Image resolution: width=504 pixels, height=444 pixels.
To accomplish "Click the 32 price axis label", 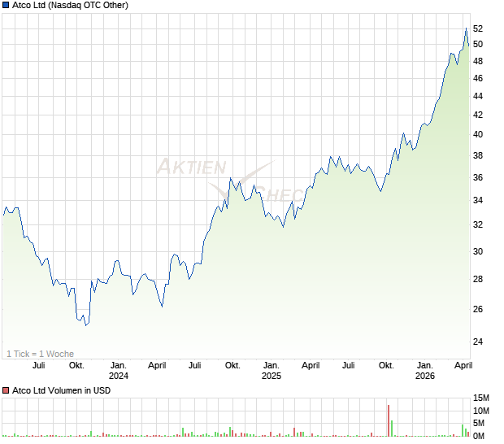I will tap(478, 224).
